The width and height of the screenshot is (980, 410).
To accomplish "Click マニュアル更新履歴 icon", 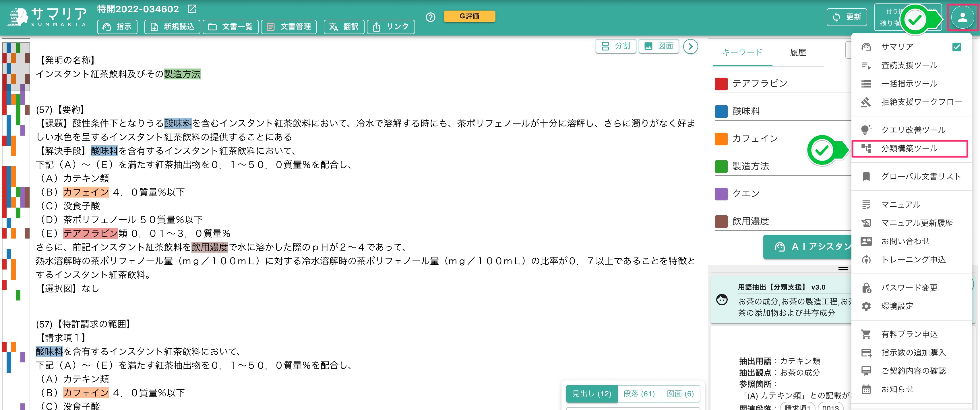I will click(x=866, y=223).
